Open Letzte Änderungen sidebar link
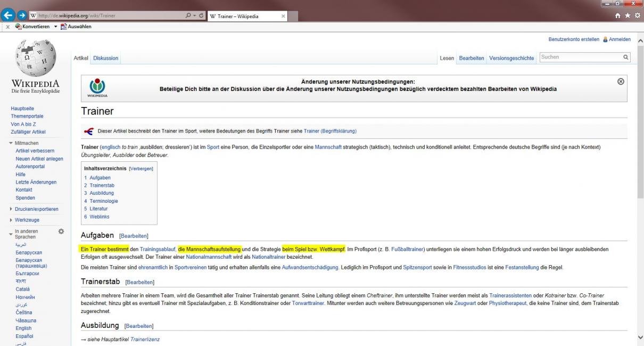The image size is (644, 346). (36, 182)
